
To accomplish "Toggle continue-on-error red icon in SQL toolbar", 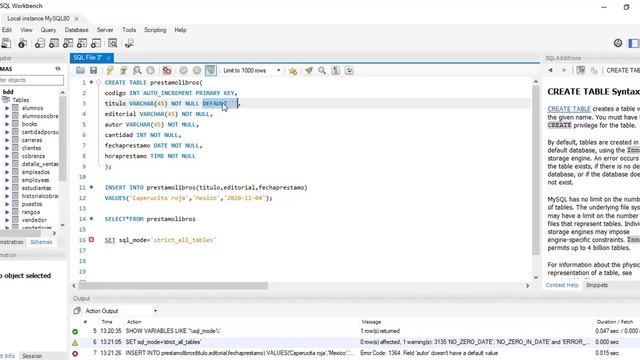I will (x=167, y=71).
